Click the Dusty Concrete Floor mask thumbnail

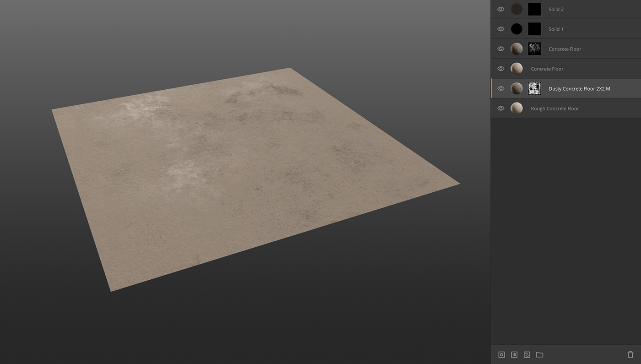pos(534,89)
